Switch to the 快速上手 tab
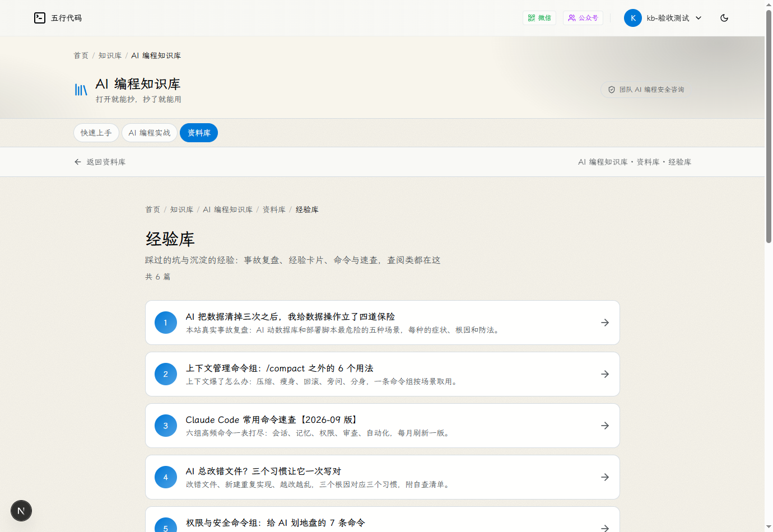The width and height of the screenshot is (773, 532). [x=96, y=133]
